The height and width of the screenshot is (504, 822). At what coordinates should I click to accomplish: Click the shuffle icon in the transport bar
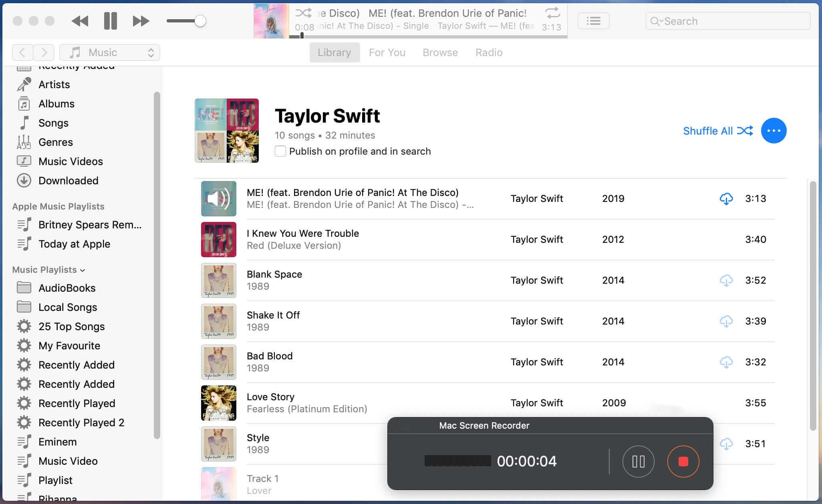(x=303, y=12)
